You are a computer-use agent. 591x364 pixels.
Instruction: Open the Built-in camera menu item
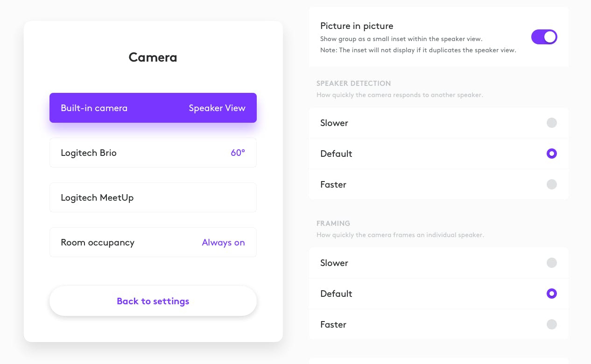153,108
